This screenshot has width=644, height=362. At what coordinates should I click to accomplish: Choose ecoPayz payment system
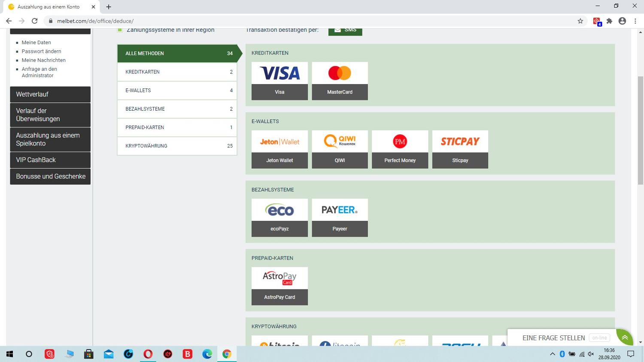[279, 217]
